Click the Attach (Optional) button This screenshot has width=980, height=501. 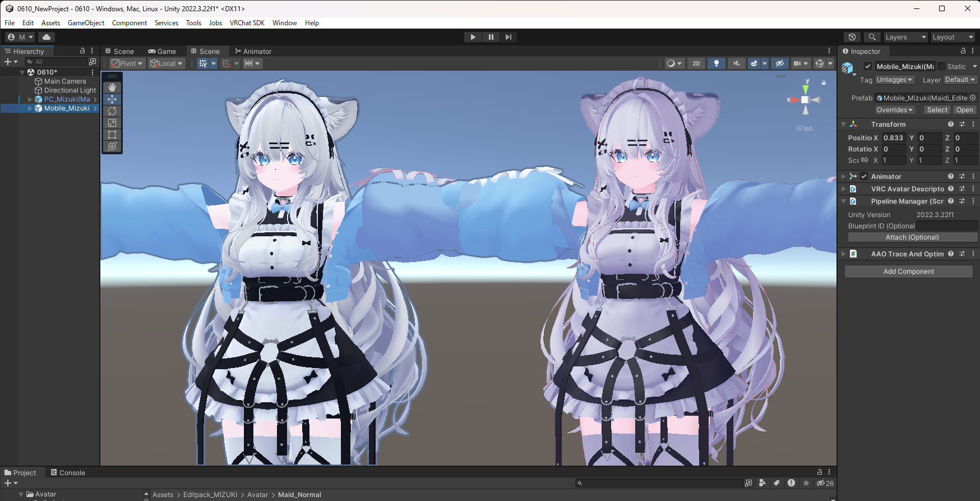912,237
